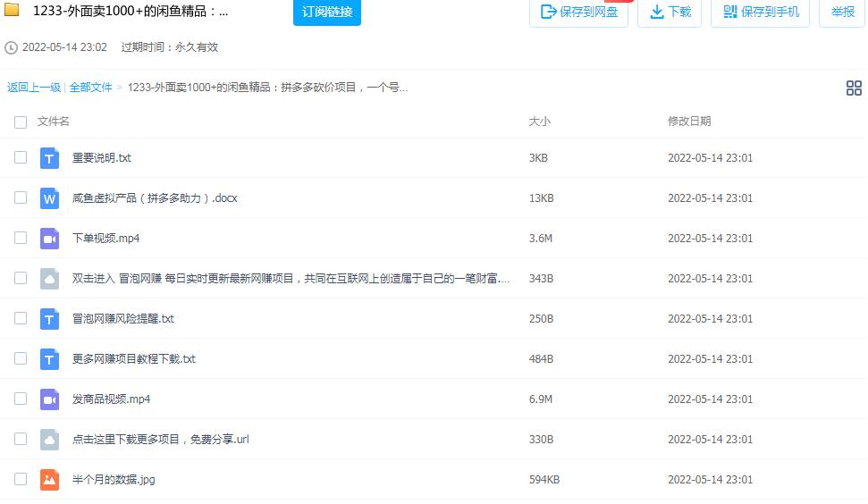The width and height of the screenshot is (868, 504).
Task: Check the box for 下单视频.mp4
Action: (21, 238)
